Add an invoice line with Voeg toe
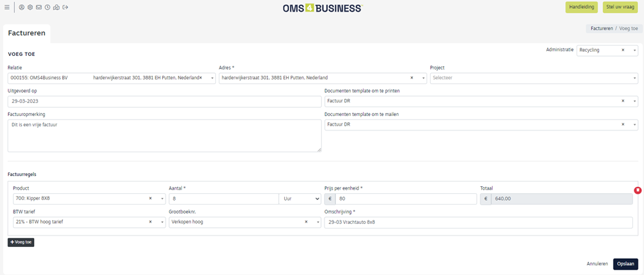The image size is (644, 275). point(21,242)
